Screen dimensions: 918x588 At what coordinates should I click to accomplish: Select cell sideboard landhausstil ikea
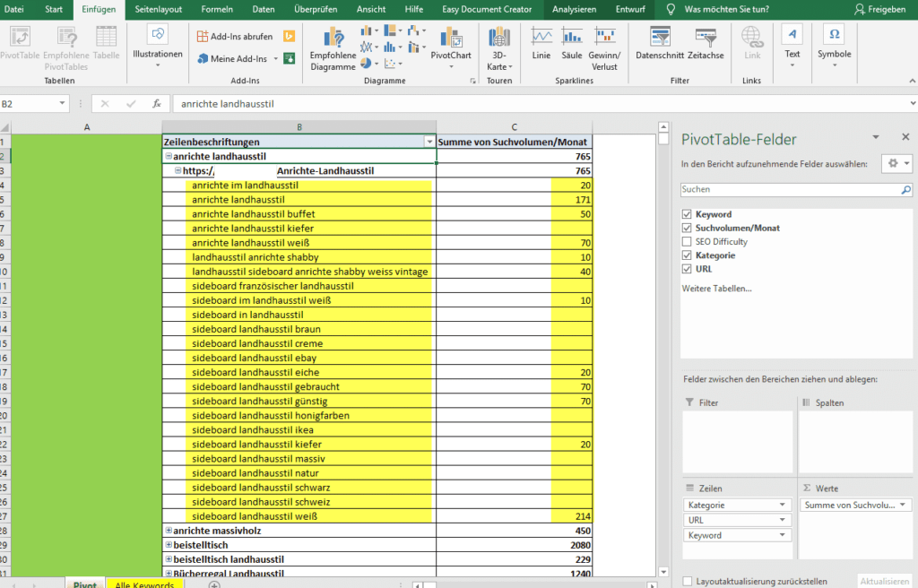[299, 430]
